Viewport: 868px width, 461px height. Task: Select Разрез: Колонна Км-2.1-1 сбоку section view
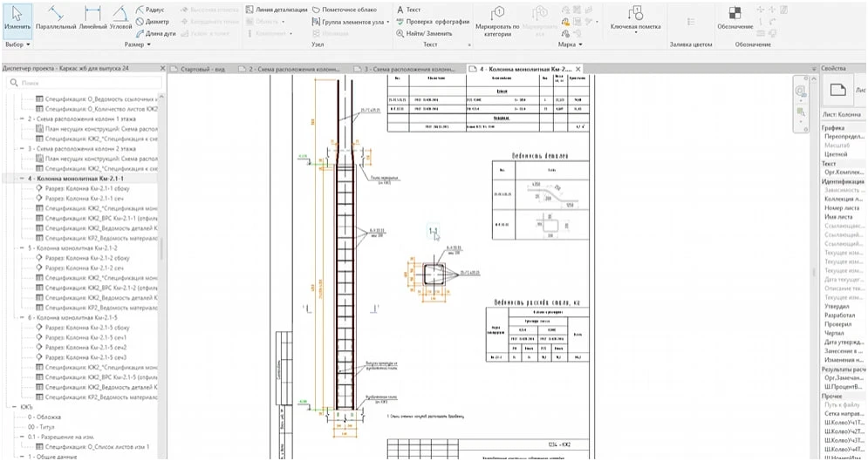pyautogui.click(x=82, y=188)
